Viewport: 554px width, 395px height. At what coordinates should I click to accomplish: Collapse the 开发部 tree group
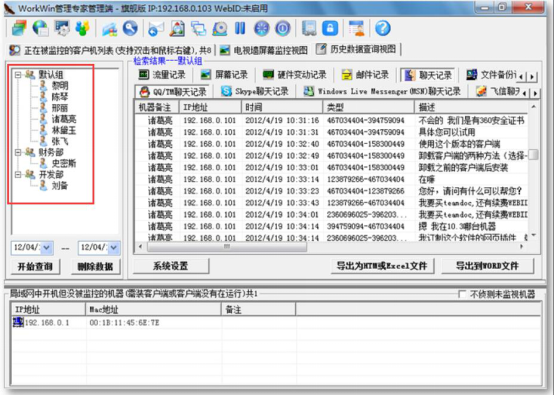(18, 175)
